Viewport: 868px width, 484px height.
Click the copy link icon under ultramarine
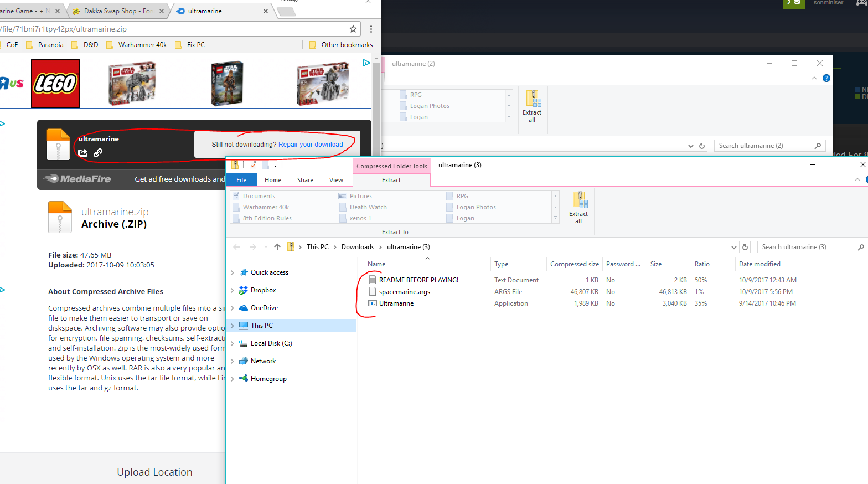[x=98, y=153]
